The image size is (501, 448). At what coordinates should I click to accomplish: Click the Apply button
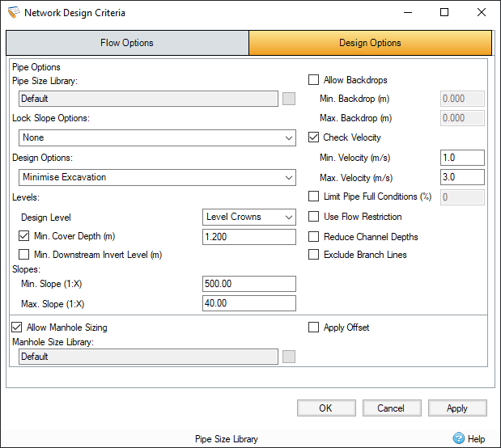tap(457, 408)
